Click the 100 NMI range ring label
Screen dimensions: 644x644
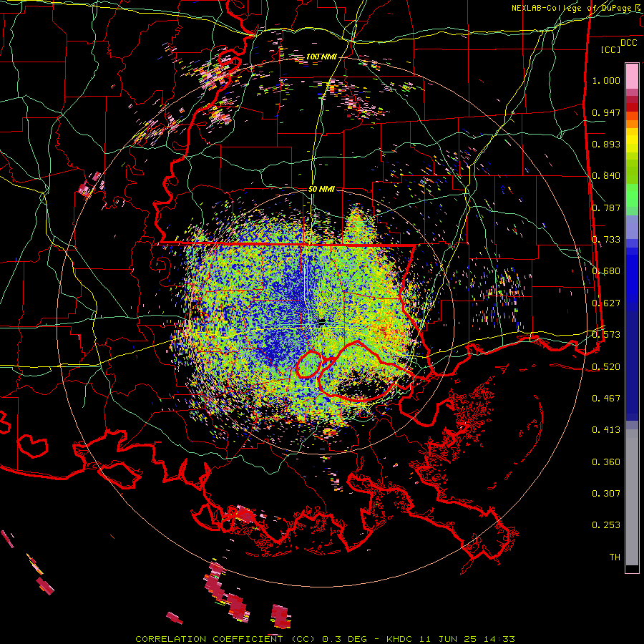click(x=321, y=57)
